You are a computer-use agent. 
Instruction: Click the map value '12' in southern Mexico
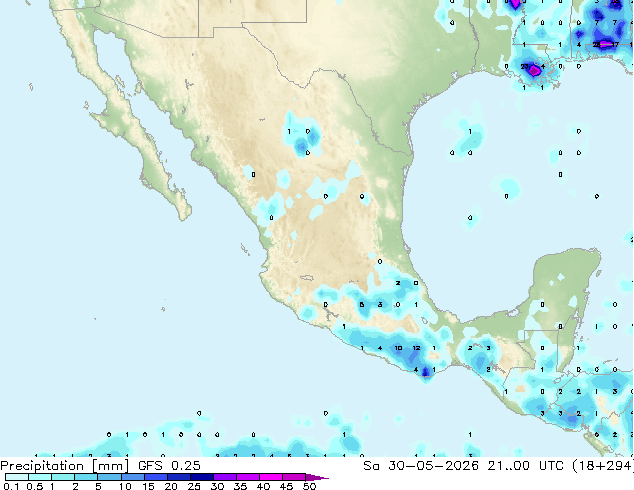416,348
